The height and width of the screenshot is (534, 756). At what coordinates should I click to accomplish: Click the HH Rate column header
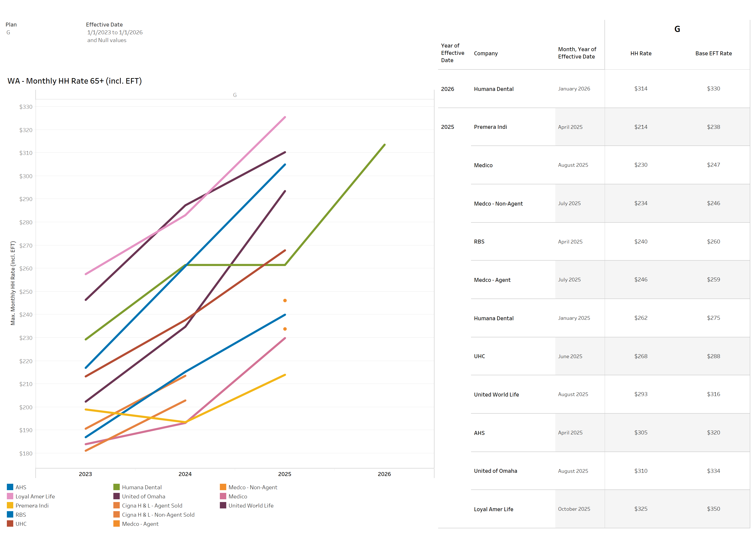(x=640, y=53)
